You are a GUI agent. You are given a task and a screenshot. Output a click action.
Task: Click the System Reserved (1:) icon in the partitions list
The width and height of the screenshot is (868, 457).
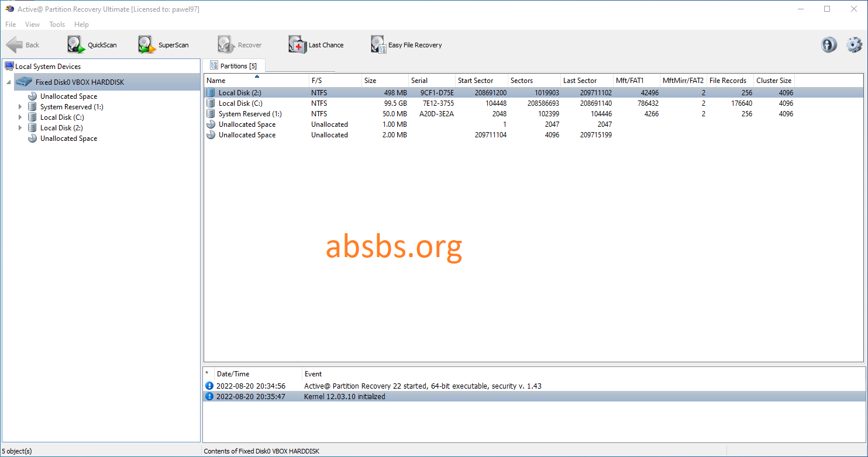click(x=211, y=114)
